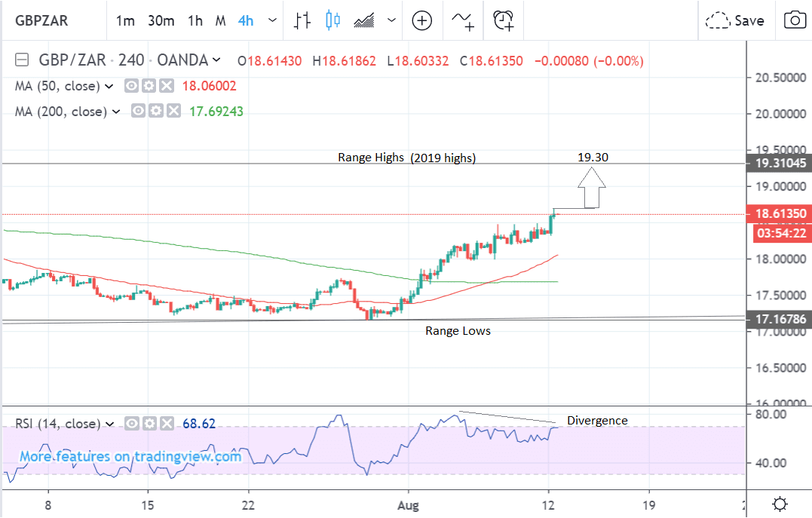The width and height of the screenshot is (812, 518).
Task: Switch to the 1h timeframe
Action: click(x=195, y=20)
